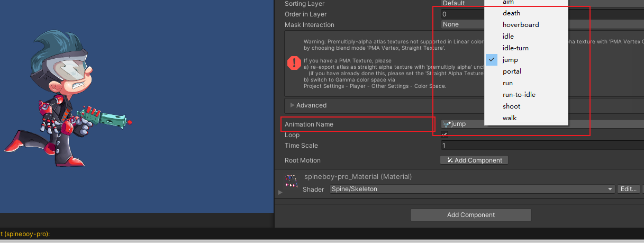644x243 pixels.
Task: Click the bottom Add Component button
Action: pyautogui.click(x=471, y=215)
